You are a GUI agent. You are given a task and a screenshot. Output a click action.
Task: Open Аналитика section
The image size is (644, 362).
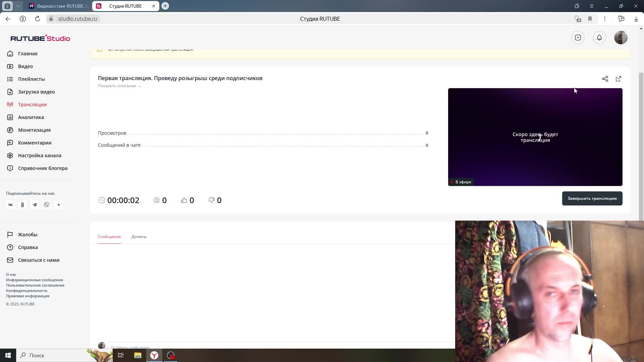click(x=31, y=117)
